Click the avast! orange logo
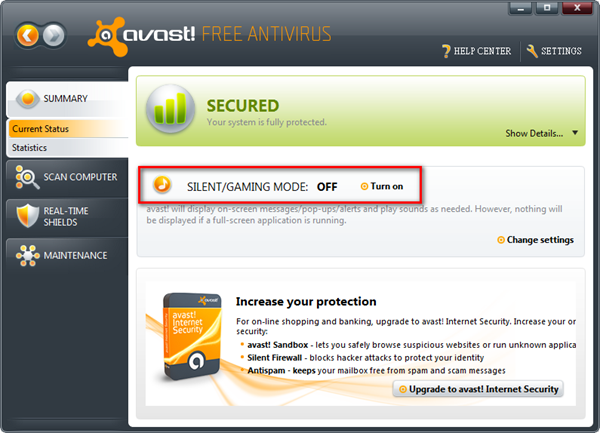600x433 pixels. pos(108,36)
